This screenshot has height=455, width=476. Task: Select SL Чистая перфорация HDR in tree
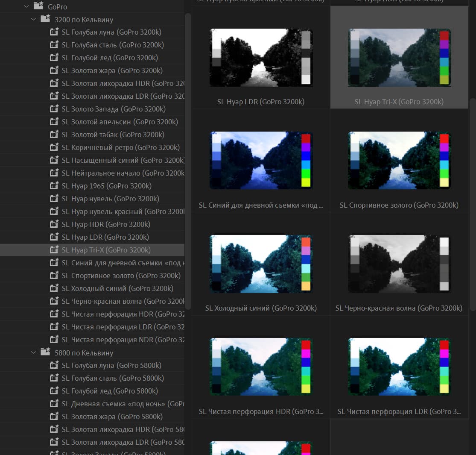pyautogui.click(x=92, y=314)
